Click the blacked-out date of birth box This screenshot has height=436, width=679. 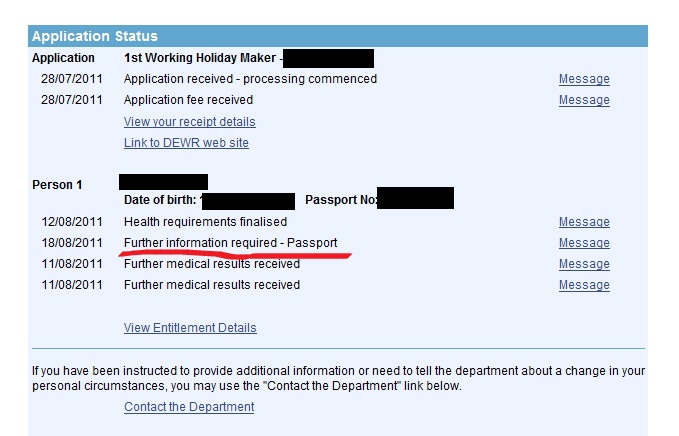pos(248,201)
